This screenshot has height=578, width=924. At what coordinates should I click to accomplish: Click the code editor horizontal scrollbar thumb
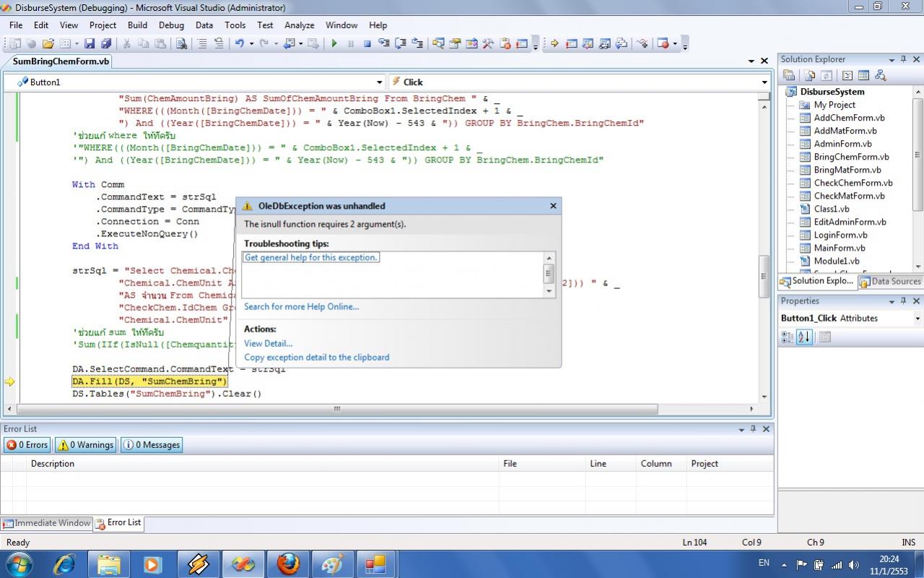(x=336, y=409)
